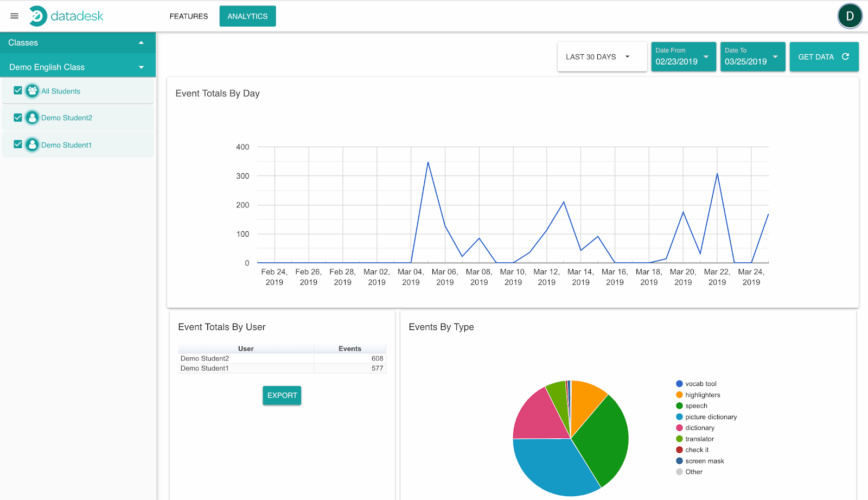Click the 608 events value
Viewport: 868px width, 500px height.
pos(377,358)
